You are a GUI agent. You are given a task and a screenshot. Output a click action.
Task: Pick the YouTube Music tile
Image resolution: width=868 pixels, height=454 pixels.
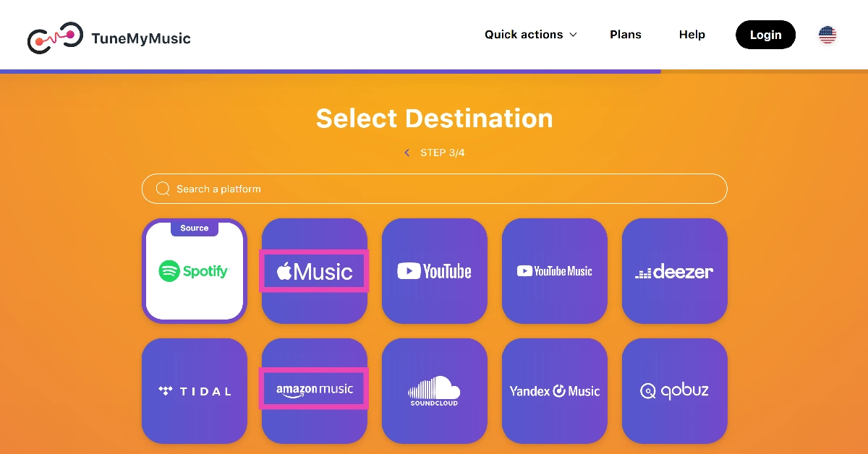(555, 271)
